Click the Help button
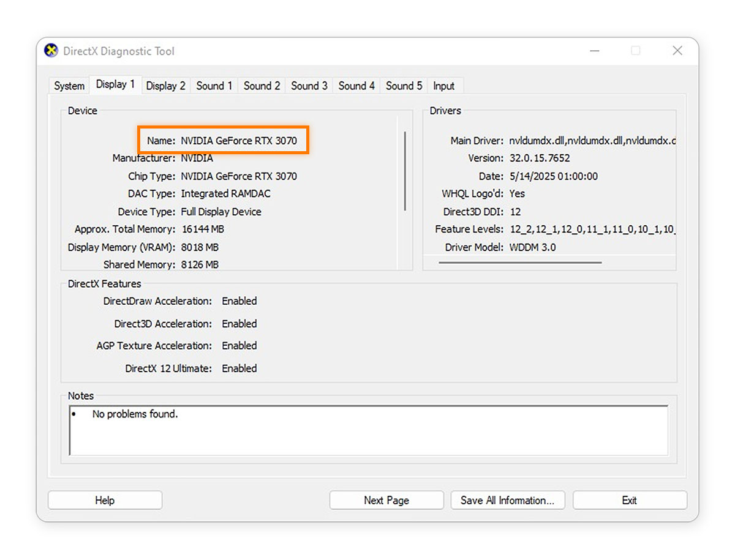 pos(105,500)
